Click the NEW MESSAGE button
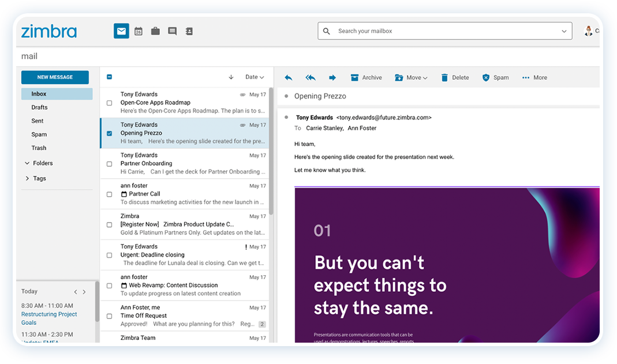This screenshot has width=617, height=364. click(55, 77)
